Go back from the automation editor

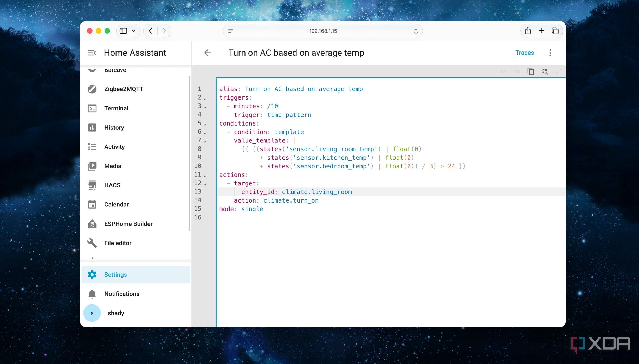click(x=208, y=53)
